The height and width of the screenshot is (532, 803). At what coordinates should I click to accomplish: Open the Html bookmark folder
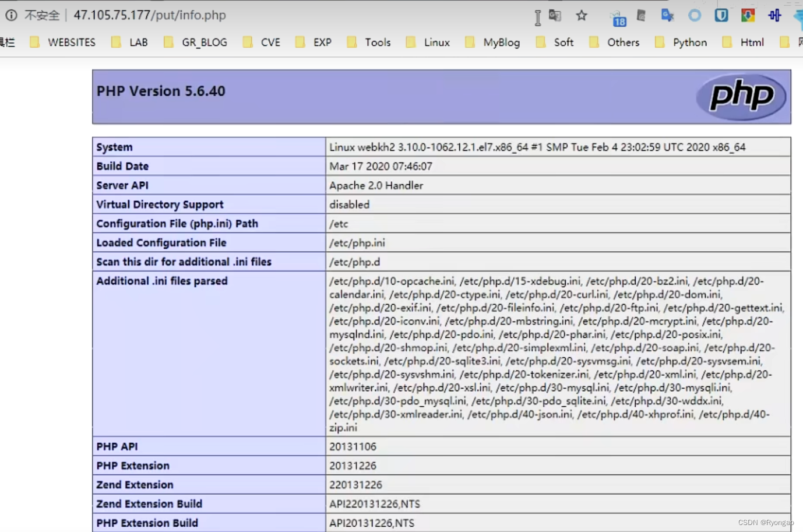click(x=743, y=42)
